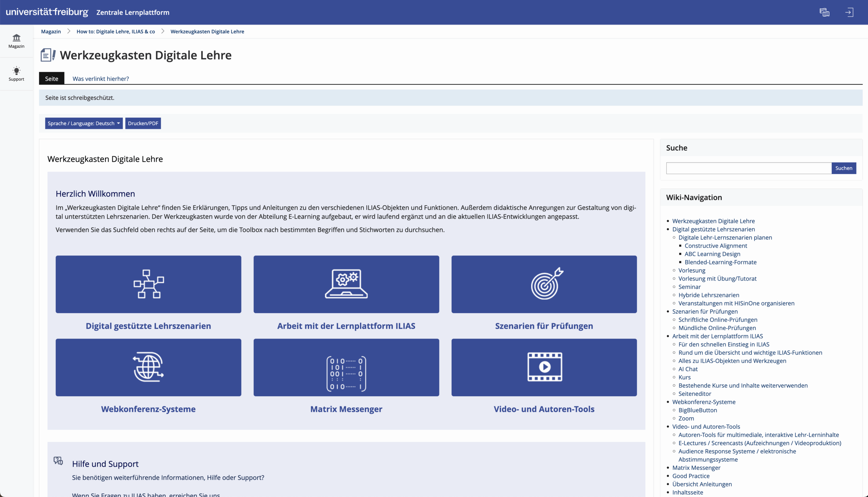This screenshot has width=868, height=497.
Task: Open Alles zu ILIAS-Objekten und Werkzeugen link
Action: click(732, 361)
